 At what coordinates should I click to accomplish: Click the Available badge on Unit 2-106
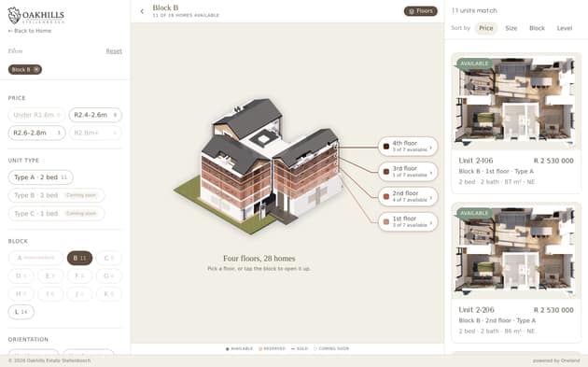pos(473,64)
